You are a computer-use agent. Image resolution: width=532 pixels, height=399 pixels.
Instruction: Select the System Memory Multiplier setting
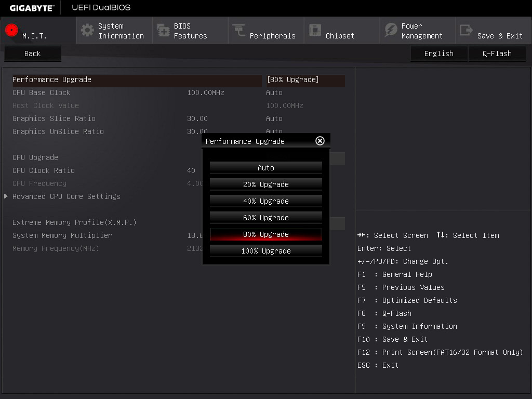pos(62,235)
